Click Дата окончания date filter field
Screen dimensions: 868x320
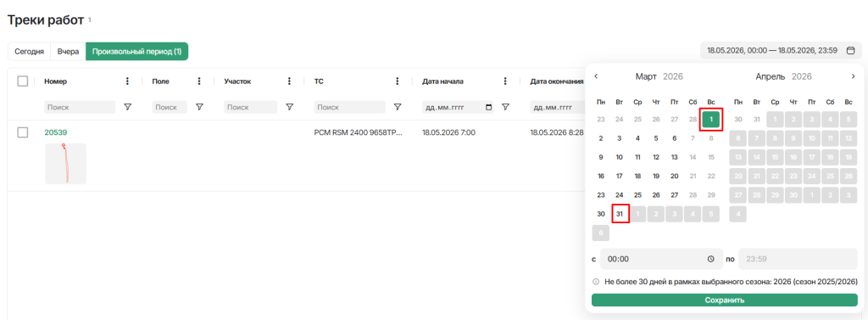coord(557,107)
